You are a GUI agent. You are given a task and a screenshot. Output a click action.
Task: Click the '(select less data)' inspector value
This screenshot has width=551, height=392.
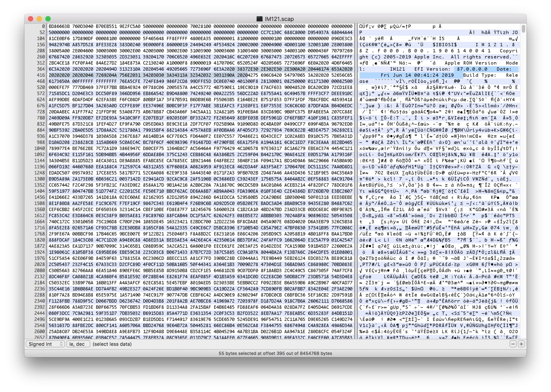pos(112,344)
